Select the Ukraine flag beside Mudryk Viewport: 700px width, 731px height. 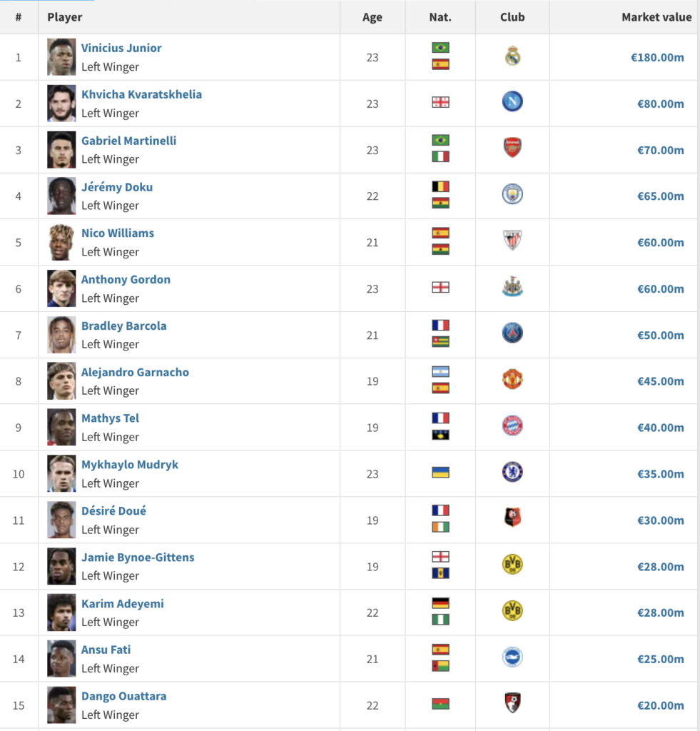(x=440, y=473)
